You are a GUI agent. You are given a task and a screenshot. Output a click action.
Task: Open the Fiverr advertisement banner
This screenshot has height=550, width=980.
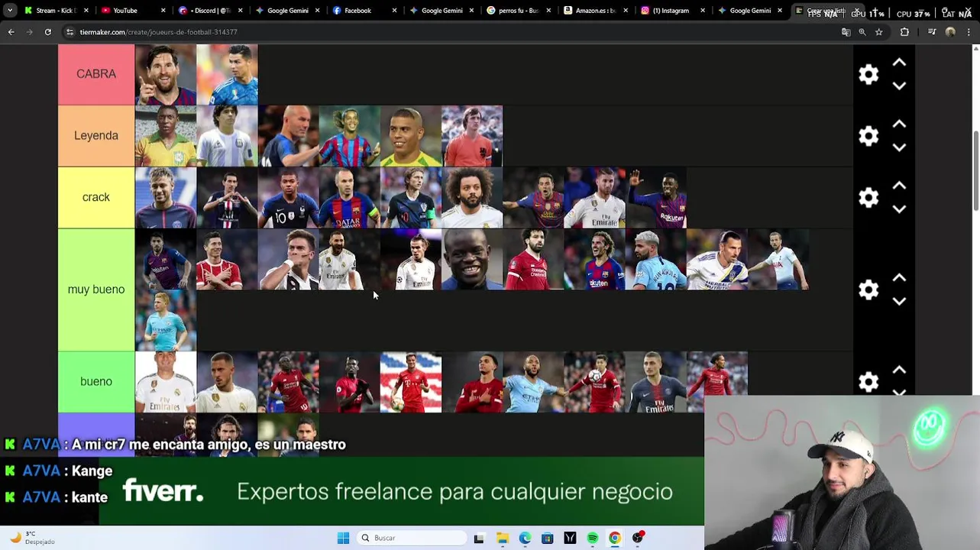click(x=401, y=491)
